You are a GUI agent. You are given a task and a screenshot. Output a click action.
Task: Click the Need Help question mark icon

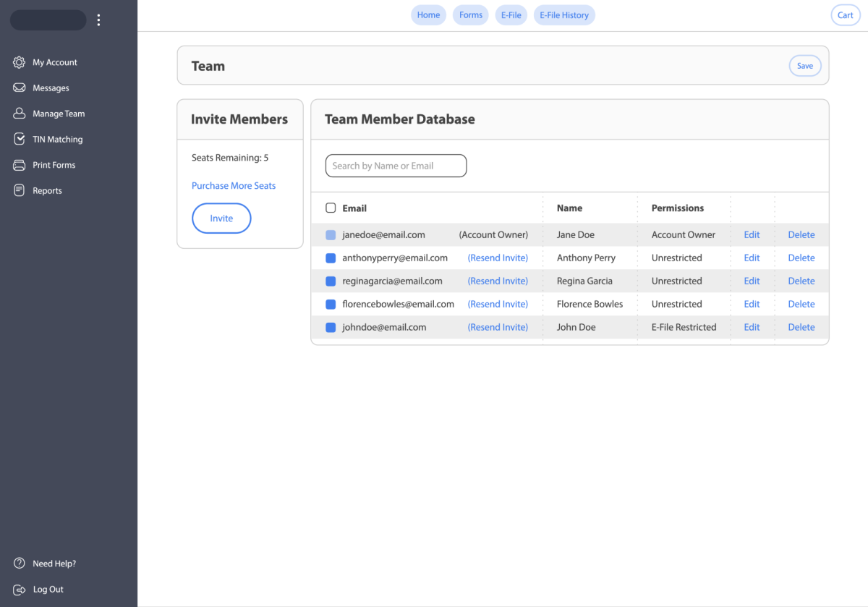(x=19, y=563)
